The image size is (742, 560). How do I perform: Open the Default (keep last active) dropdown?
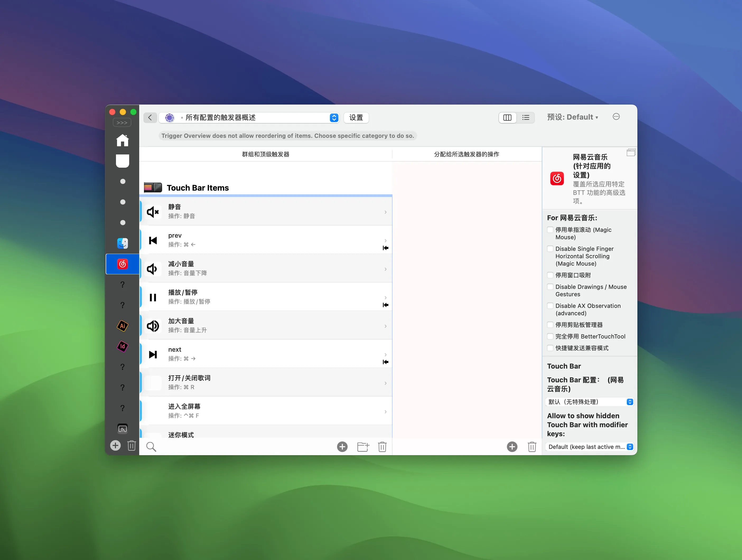(x=589, y=447)
